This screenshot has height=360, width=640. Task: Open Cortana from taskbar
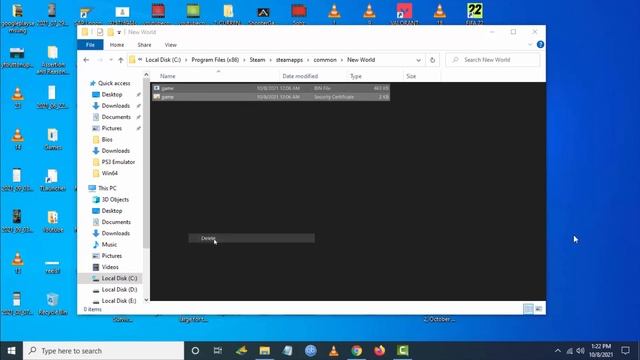click(195, 351)
